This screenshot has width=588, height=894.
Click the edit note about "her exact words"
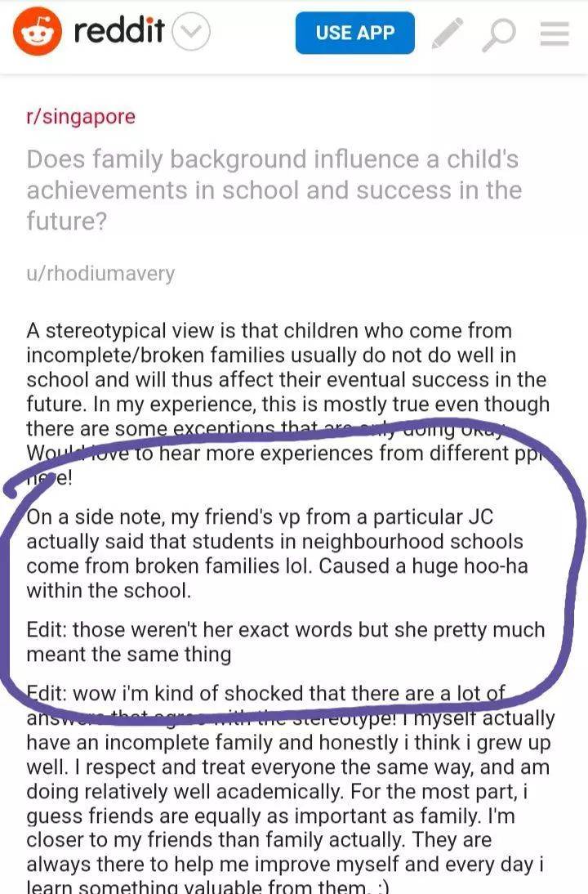click(x=285, y=641)
